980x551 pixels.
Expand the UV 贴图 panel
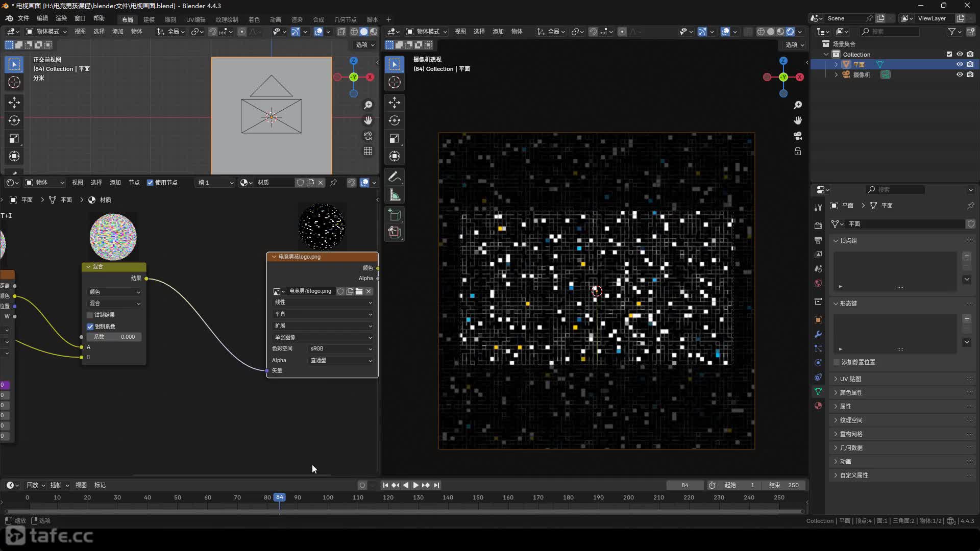850,379
